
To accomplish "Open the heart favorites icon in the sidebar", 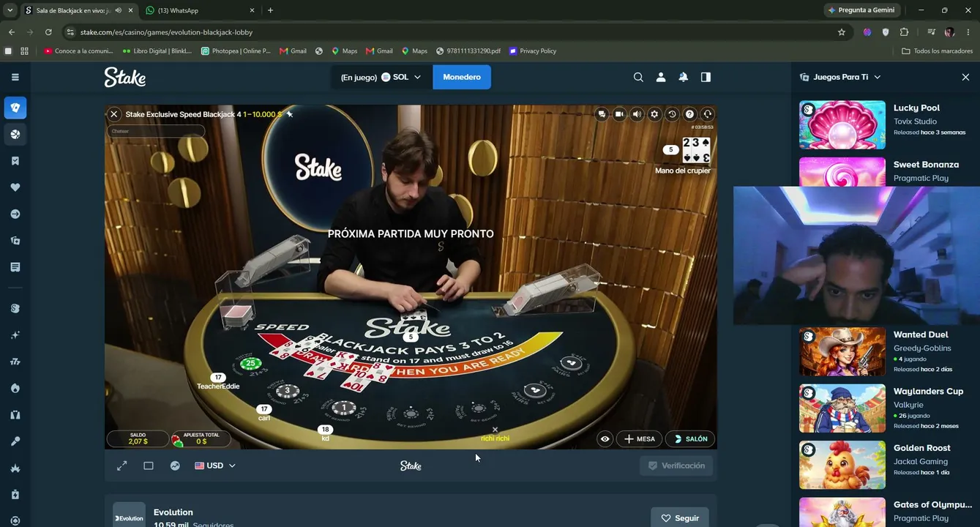I will [15, 187].
